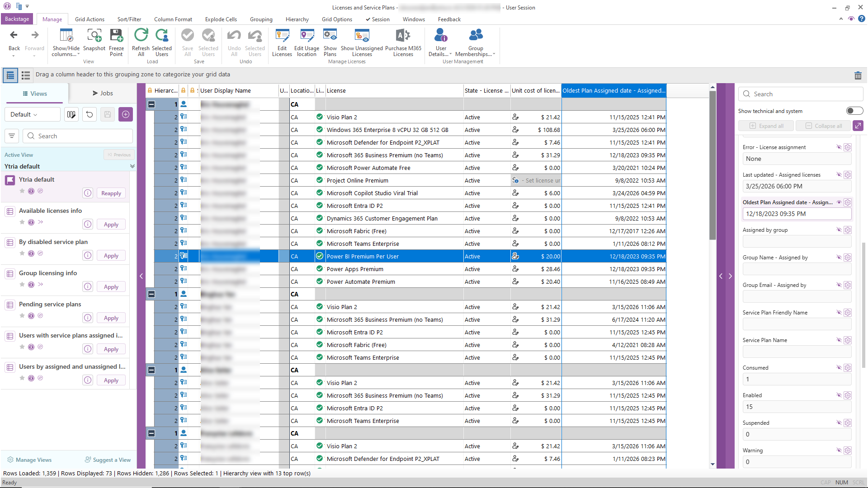
Task: Switch to the Jobs tab
Action: click(103, 93)
